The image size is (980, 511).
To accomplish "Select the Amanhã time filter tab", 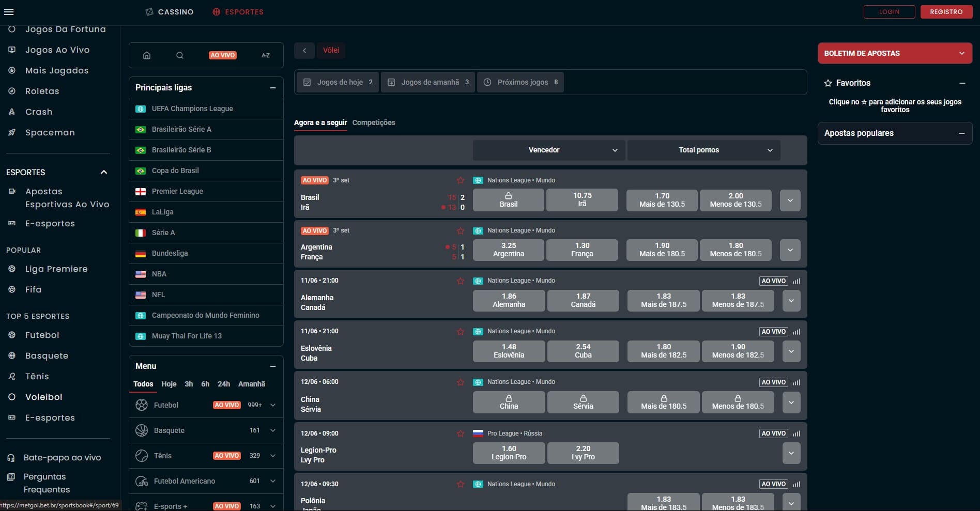I will 252,384.
